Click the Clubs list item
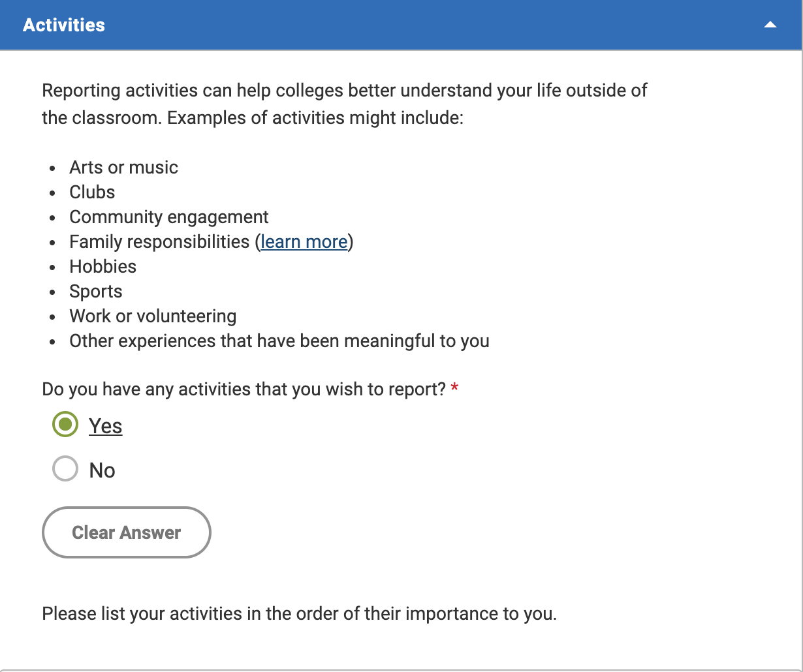 (92, 192)
